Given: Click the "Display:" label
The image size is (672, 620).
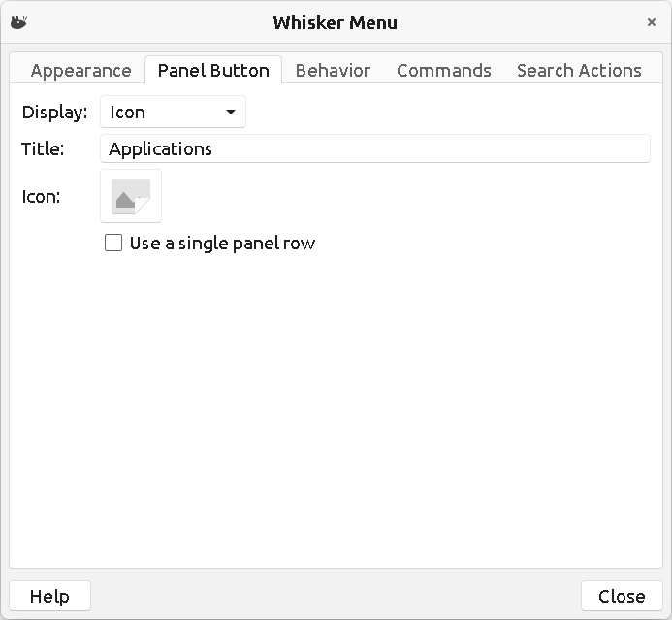Looking at the screenshot, I should pos(54,113).
